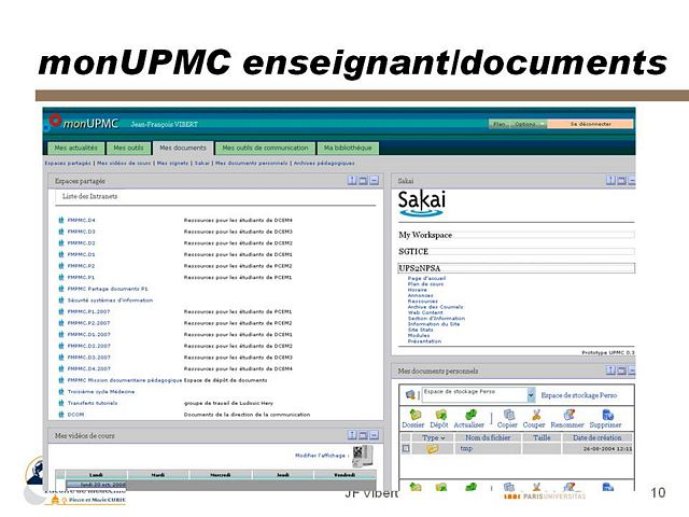The image size is (689, 517).
Task: Click the Dépôt upload icon
Action: click(440, 414)
